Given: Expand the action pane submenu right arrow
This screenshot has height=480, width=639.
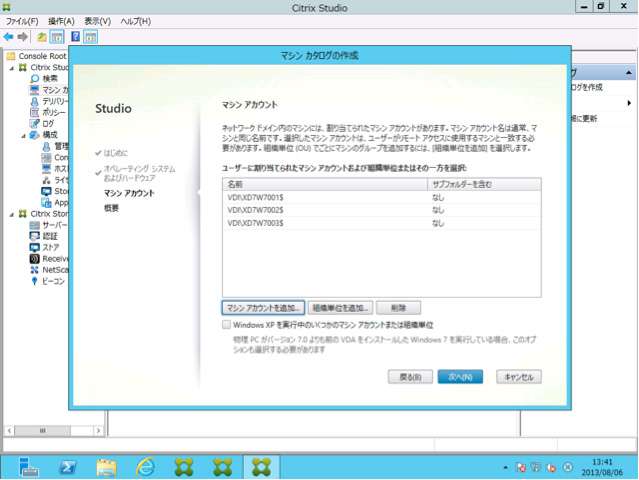Looking at the screenshot, I should tap(629, 103).
